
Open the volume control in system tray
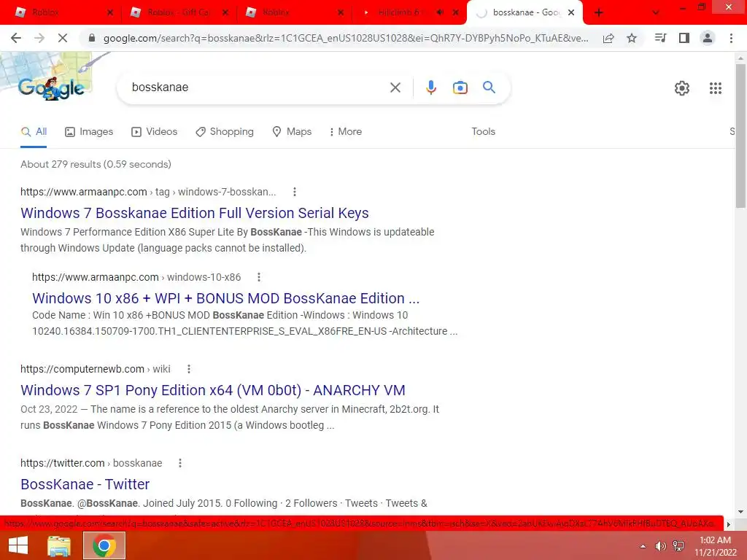tap(660, 546)
